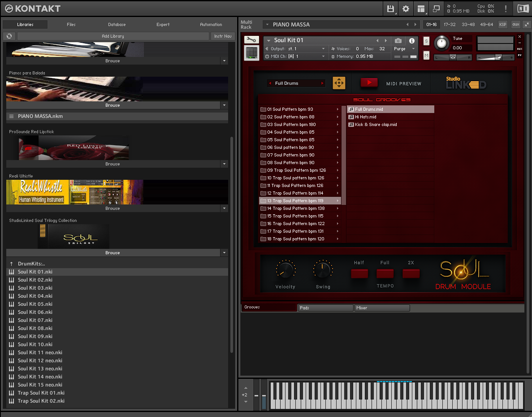Open the Pads tab
Image resolution: width=532 pixels, height=417 pixels.
click(325, 308)
